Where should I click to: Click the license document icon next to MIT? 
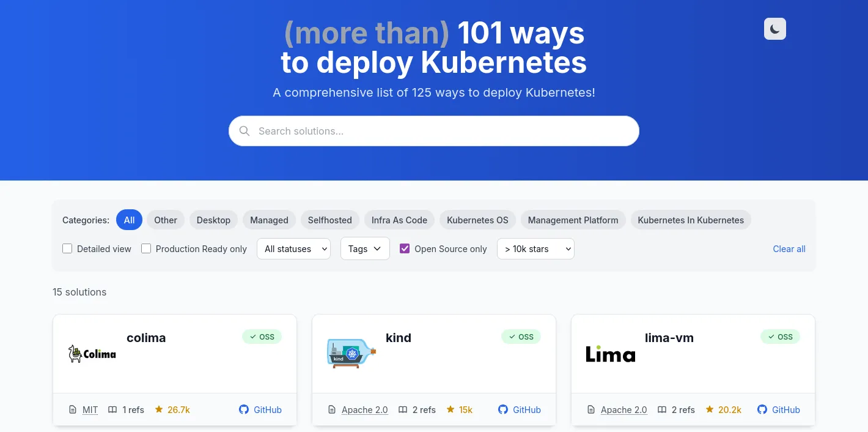tap(73, 409)
